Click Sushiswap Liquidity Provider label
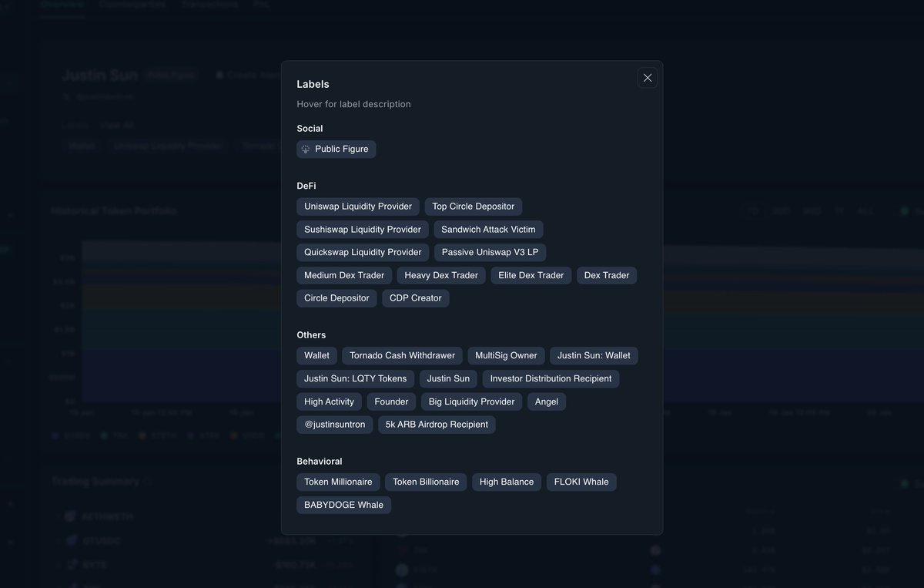Screen dimensions: 924x588 point(363,230)
